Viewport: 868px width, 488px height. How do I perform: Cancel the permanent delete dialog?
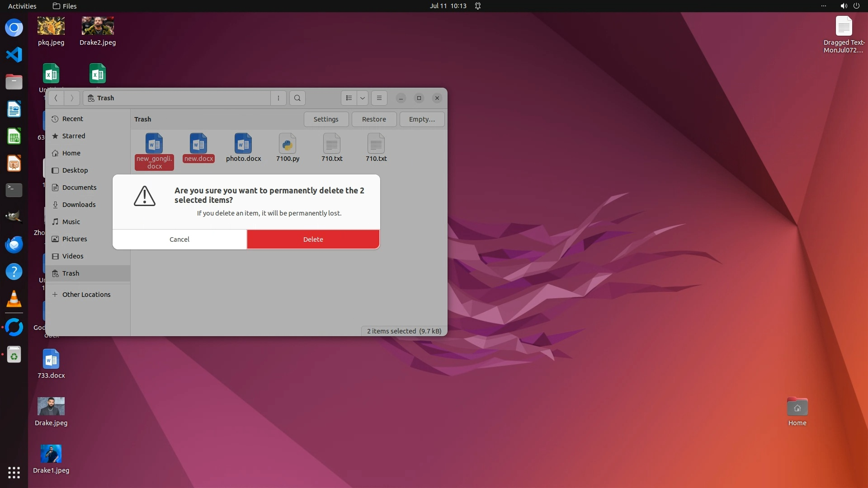pyautogui.click(x=179, y=239)
